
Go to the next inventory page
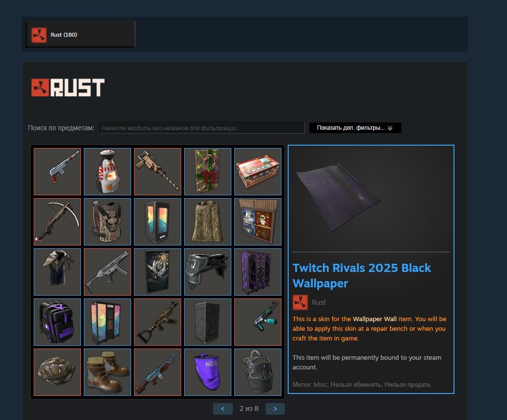pyautogui.click(x=275, y=409)
